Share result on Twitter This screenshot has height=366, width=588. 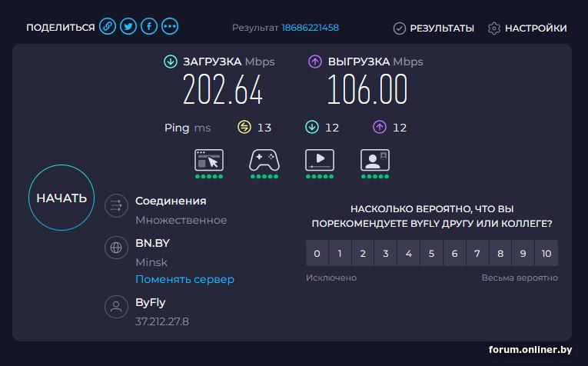(128, 28)
